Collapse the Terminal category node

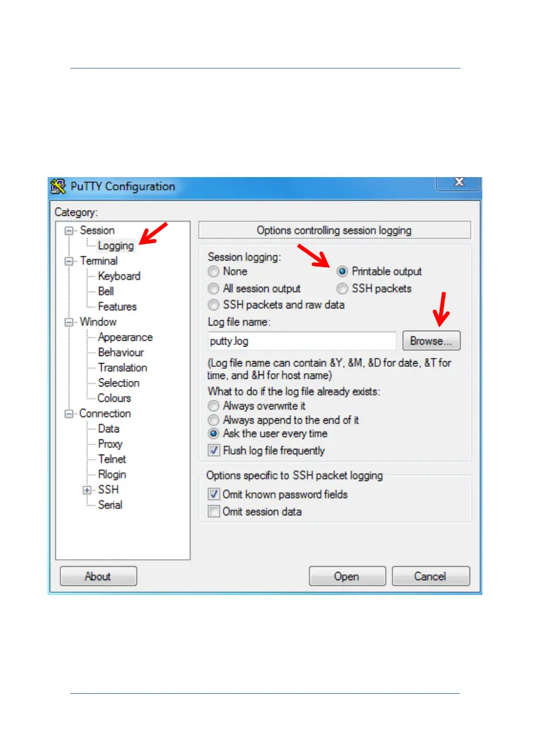(69, 261)
